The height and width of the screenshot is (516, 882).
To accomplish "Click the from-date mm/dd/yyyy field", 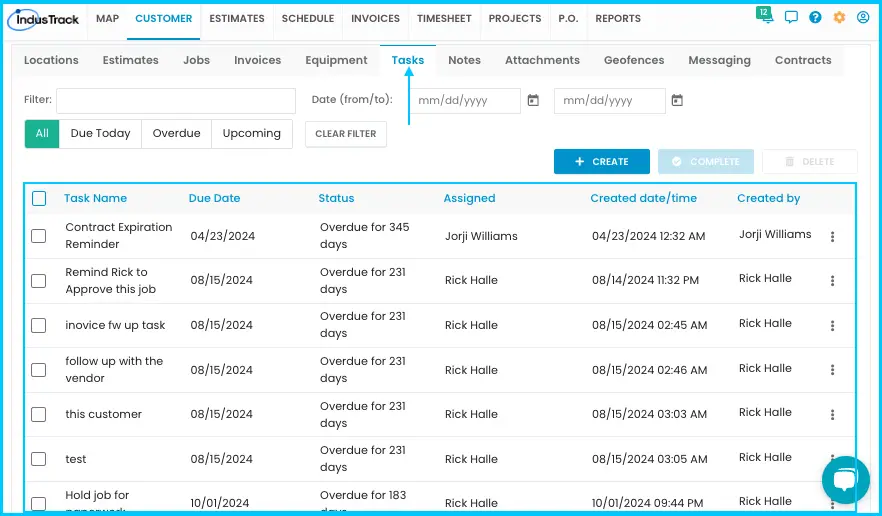I will [465, 101].
